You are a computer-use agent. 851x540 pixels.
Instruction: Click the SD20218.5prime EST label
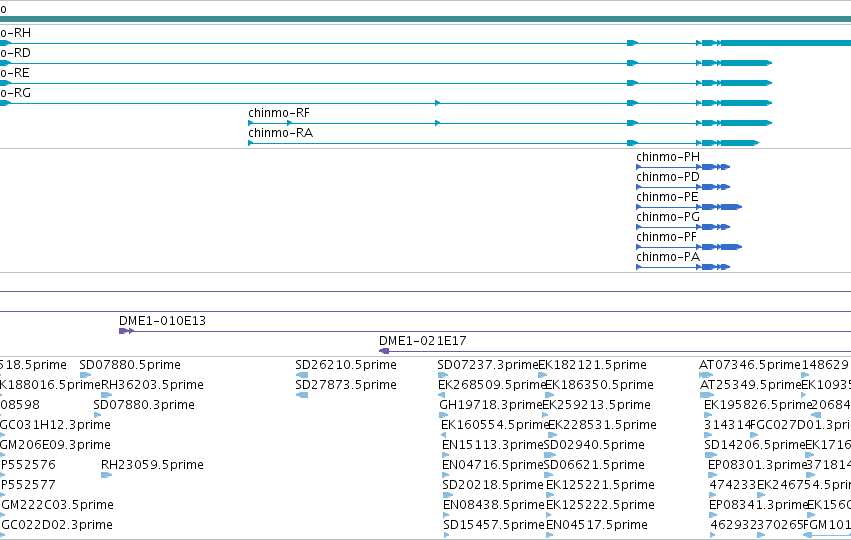(493, 485)
